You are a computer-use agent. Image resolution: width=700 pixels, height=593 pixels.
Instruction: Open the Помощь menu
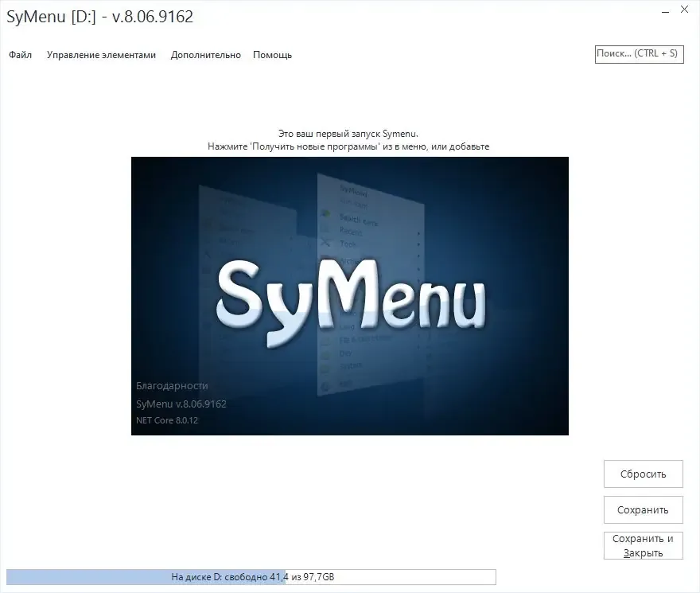[x=272, y=55]
